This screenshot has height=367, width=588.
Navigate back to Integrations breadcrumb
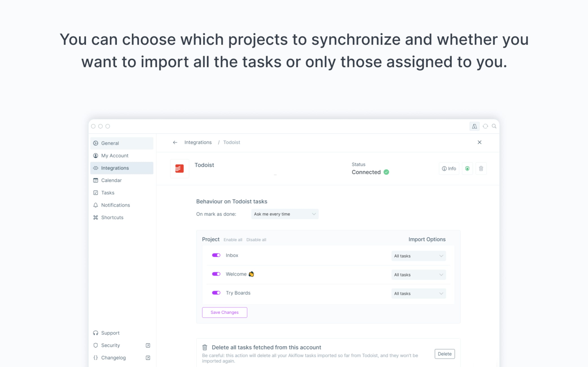point(198,142)
